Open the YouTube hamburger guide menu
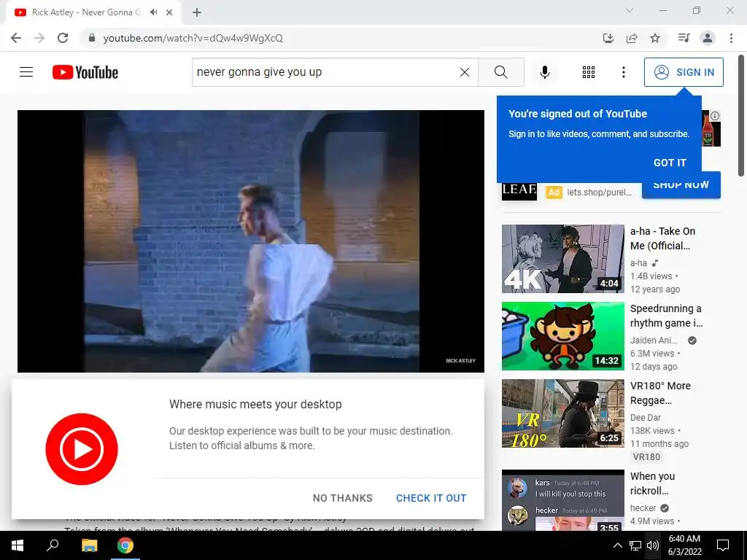747x560 pixels. point(26,72)
